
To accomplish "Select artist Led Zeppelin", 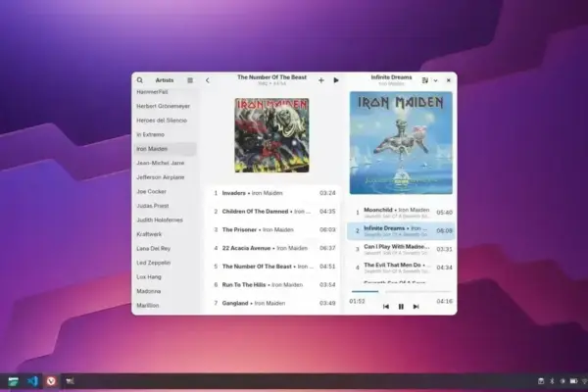I will [x=165, y=263].
